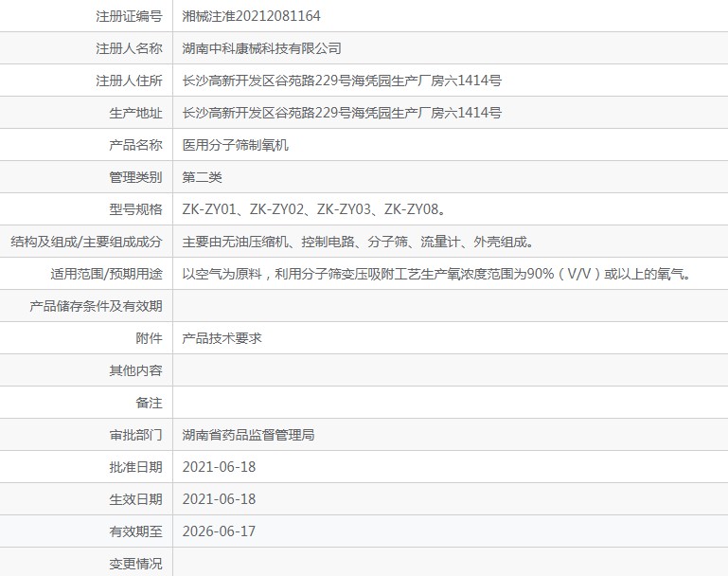Click the 注册证编号 label cell
The width and height of the screenshot is (728, 576).
[129, 16]
